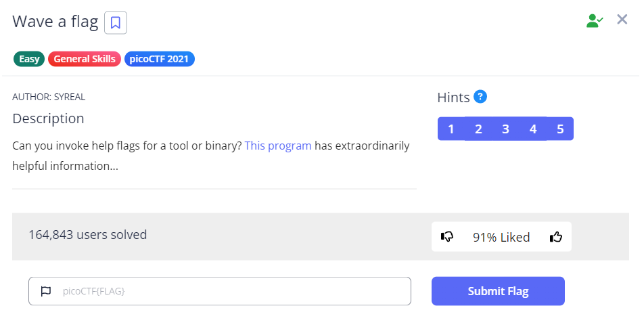Filter by General Skills tag
Image resolution: width=644 pixels, height=329 pixels.
[x=85, y=59]
